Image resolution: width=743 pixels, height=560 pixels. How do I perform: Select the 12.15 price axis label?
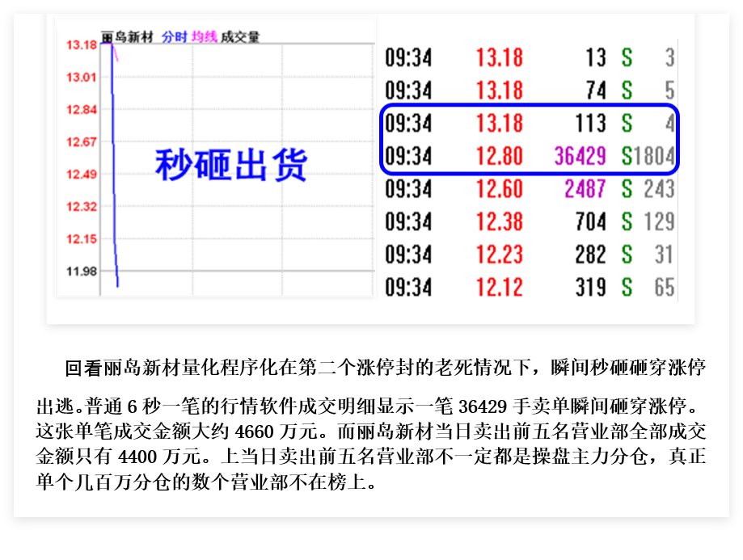pyautogui.click(x=82, y=238)
